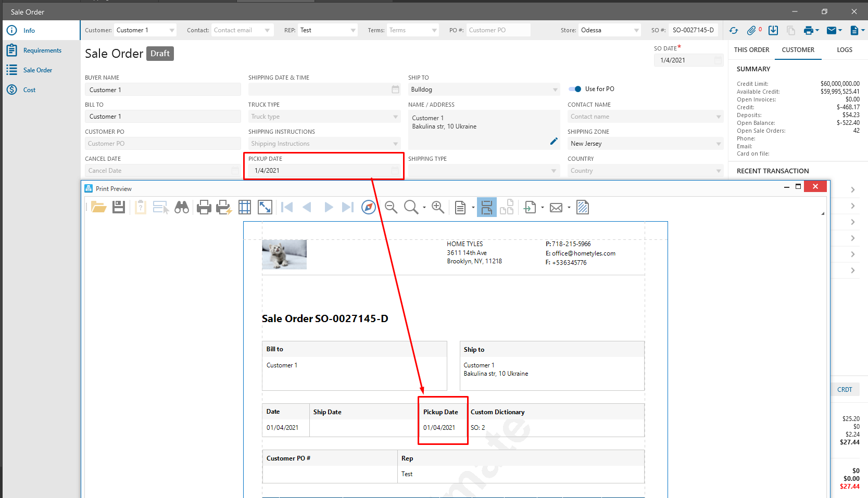The height and width of the screenshot is (498, 868).
Task: Open the Ship To dropdown showing Bulldog
Action: point(555,90)
